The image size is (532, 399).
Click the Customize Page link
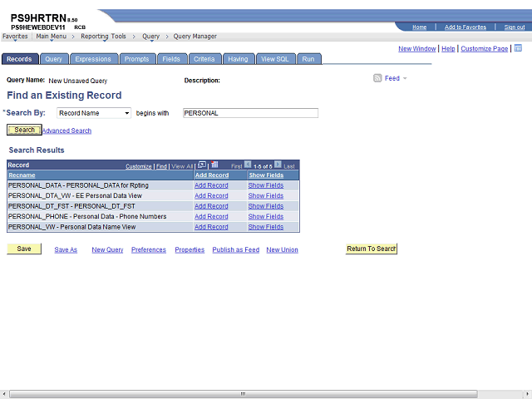(484, 48)
